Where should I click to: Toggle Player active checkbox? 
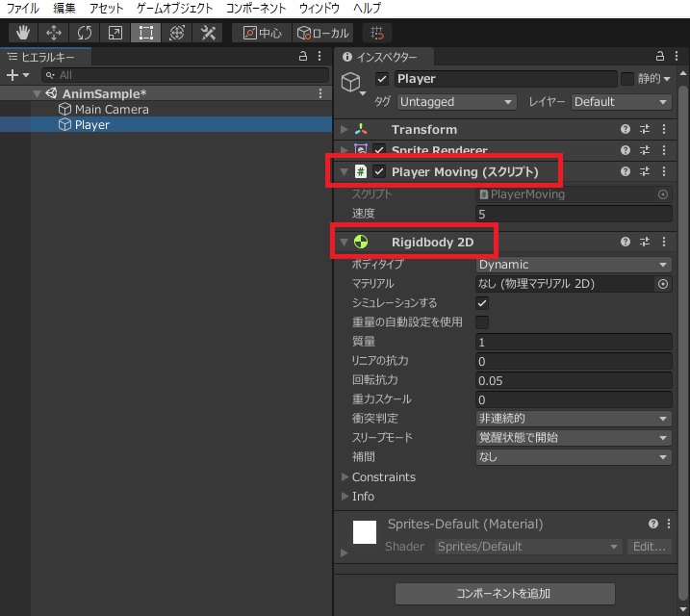pos(381,79)
